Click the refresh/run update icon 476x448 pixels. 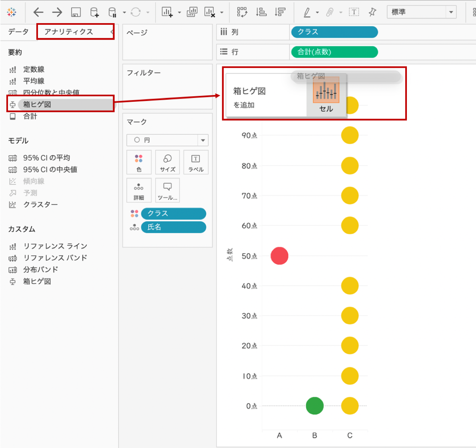(x=136, y=12)
